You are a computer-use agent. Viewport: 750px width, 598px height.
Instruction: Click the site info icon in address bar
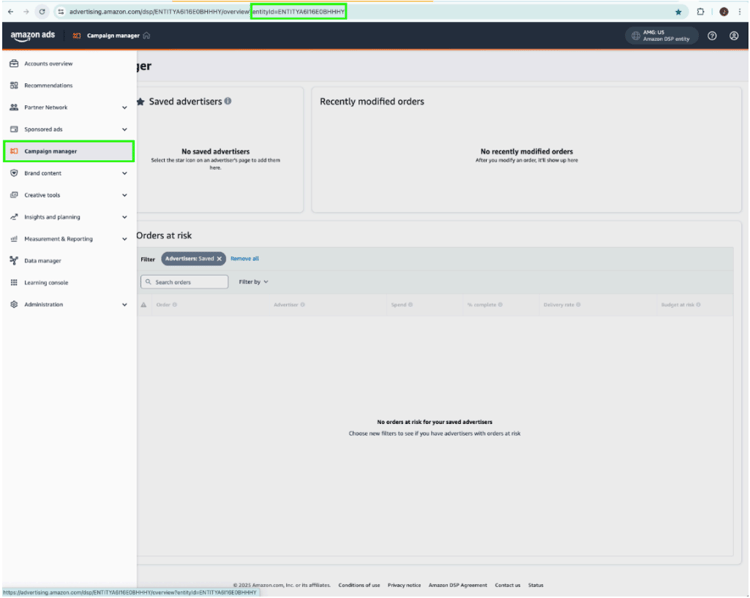(61, 11)
